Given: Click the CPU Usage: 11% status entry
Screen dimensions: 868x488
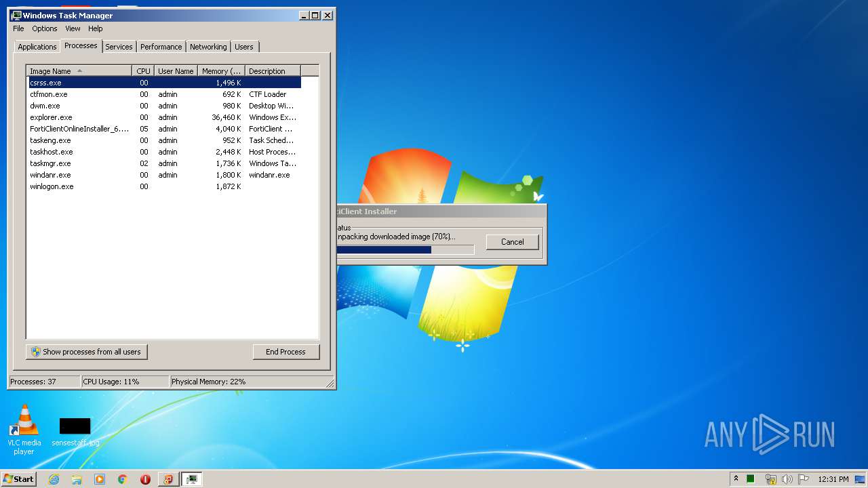Looking at the screenshot, I should 125,382.
